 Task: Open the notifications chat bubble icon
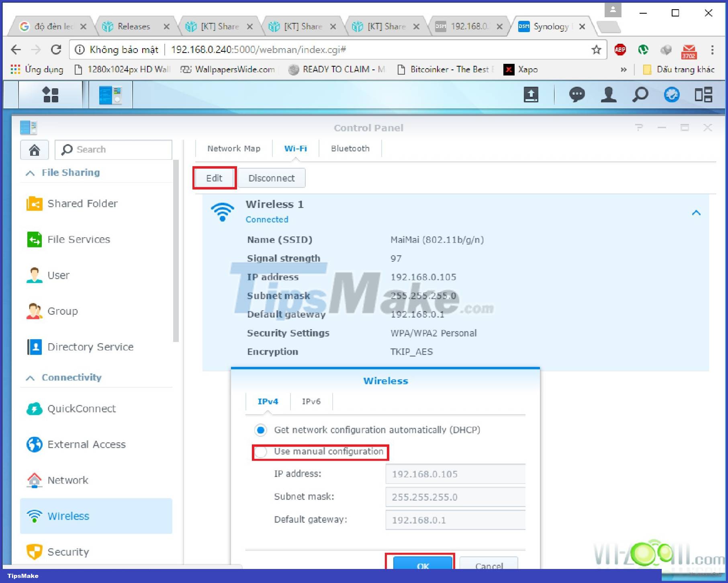point(578,95)
